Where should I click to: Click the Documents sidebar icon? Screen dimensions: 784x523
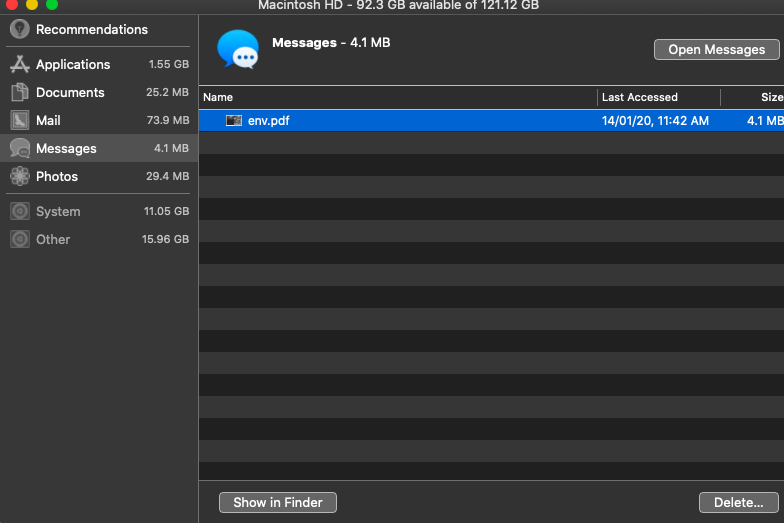tap(20, 92)
